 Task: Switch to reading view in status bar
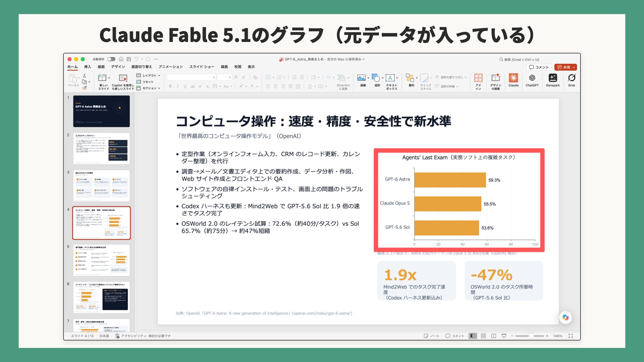(494, 336)
